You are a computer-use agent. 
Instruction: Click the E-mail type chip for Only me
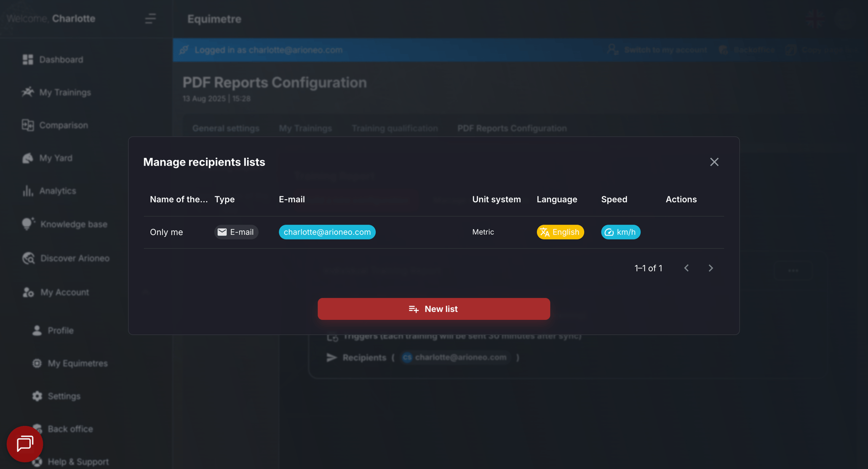pyautogui.click(x=236, y=232)
